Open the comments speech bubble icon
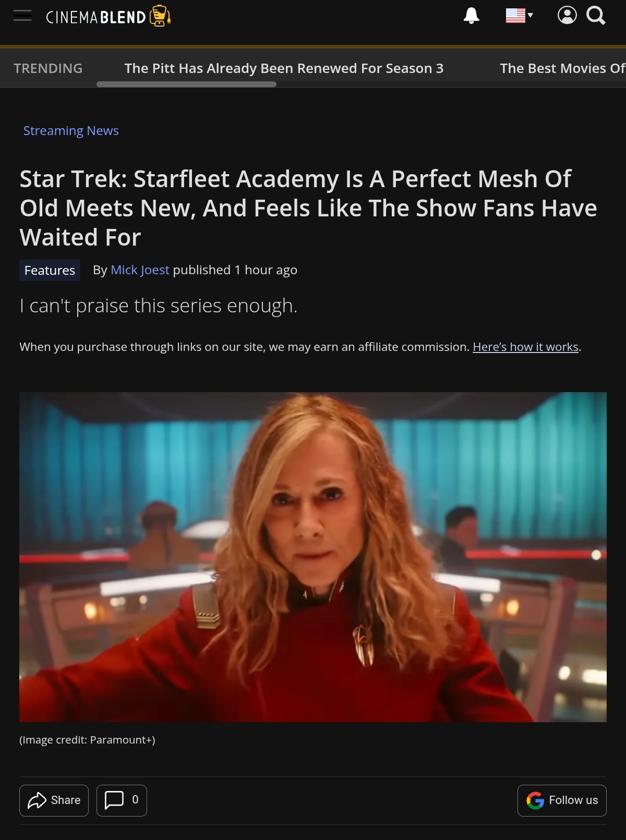 tap(114, 800)
